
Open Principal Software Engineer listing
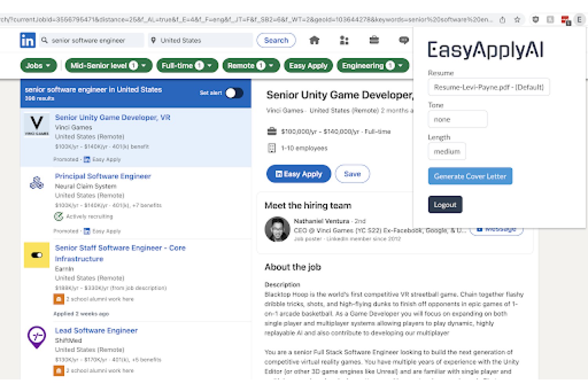tap(103, 176)
